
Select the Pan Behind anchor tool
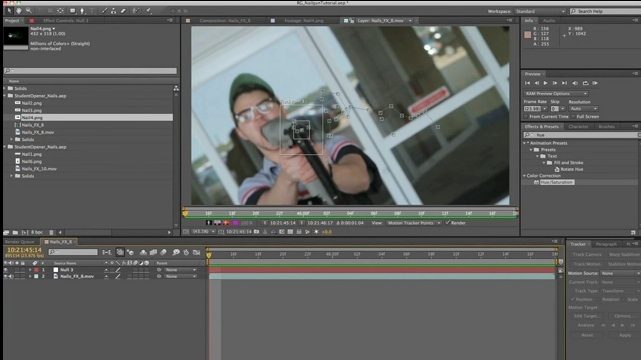(60, 11)
